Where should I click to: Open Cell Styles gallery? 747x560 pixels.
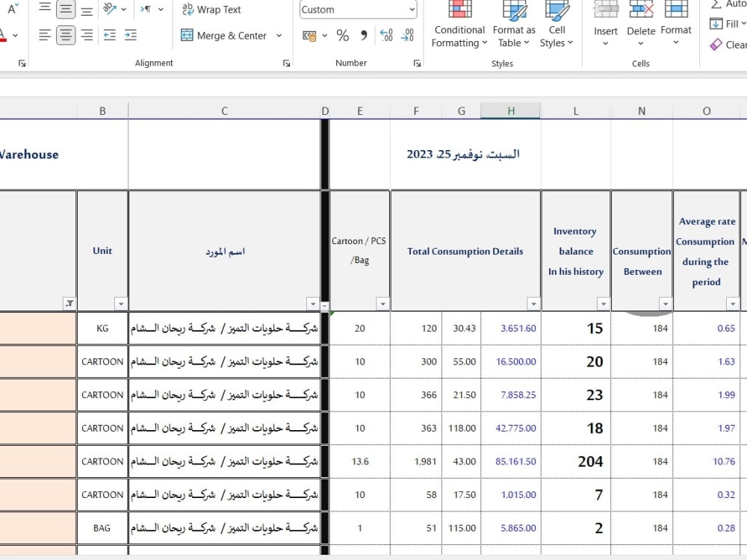point(557,25)
